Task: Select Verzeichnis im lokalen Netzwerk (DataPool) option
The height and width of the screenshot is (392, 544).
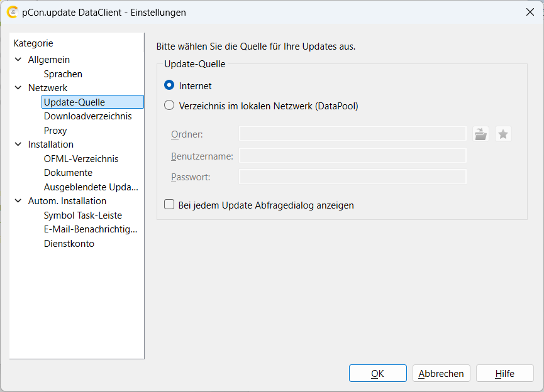Action: click(169, 106)
